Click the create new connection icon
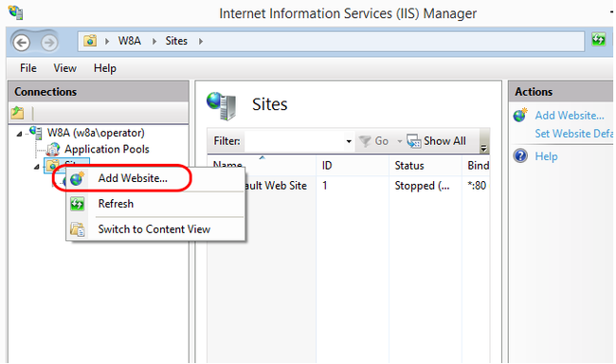Screen dimensions: 616x364 (x=17, y=113)
